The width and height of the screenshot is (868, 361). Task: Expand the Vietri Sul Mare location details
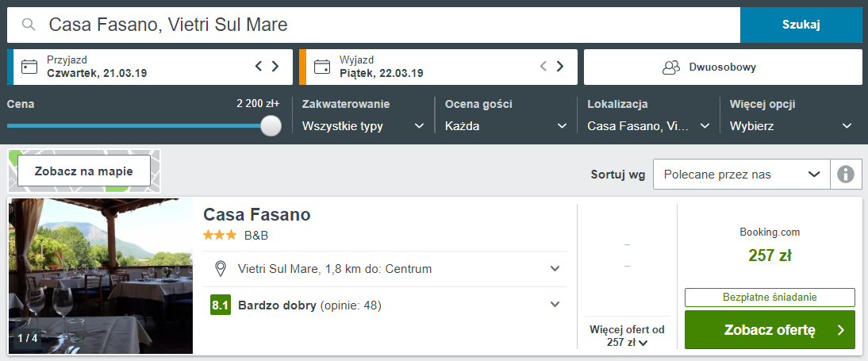point(555,269)
